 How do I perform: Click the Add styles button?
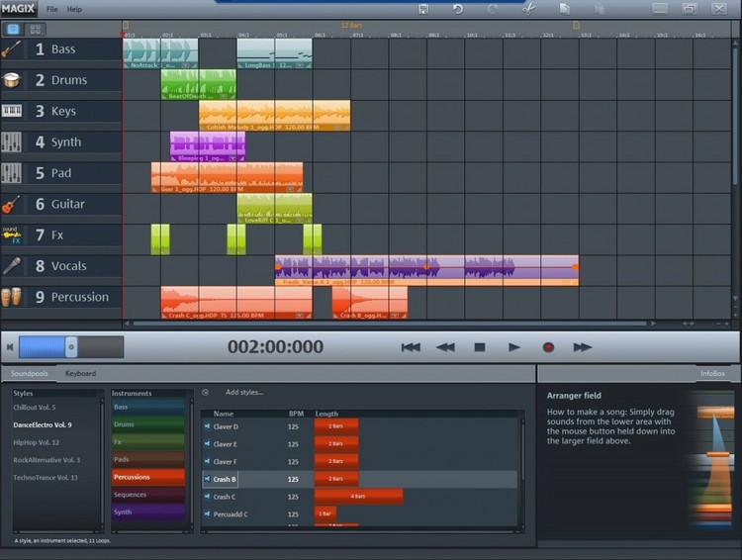tap(244, 392)
